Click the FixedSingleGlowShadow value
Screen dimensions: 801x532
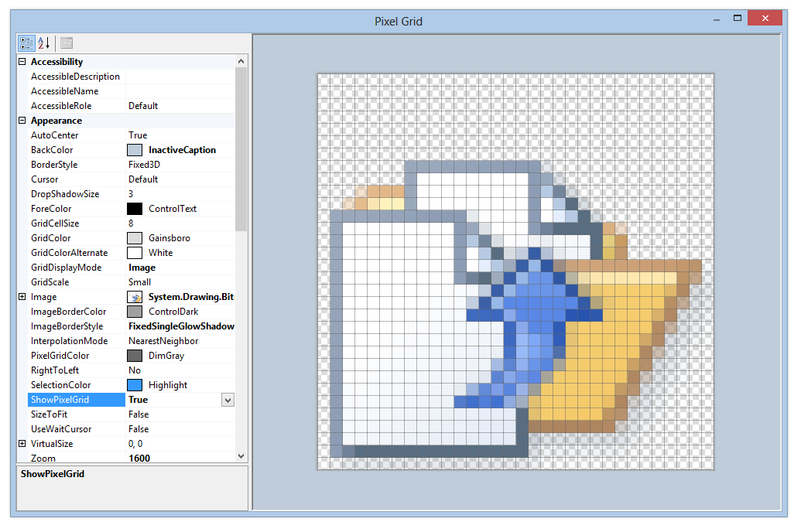[181, 326]
